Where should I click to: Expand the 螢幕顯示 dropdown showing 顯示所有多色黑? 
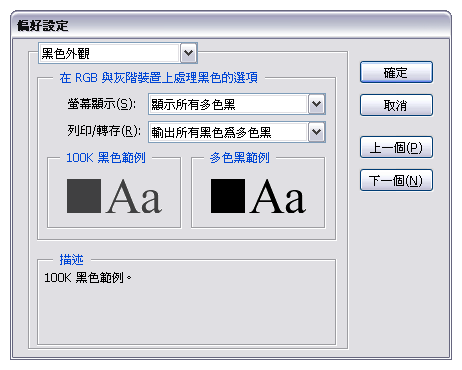pyautogui.click(x=237, y=104)
